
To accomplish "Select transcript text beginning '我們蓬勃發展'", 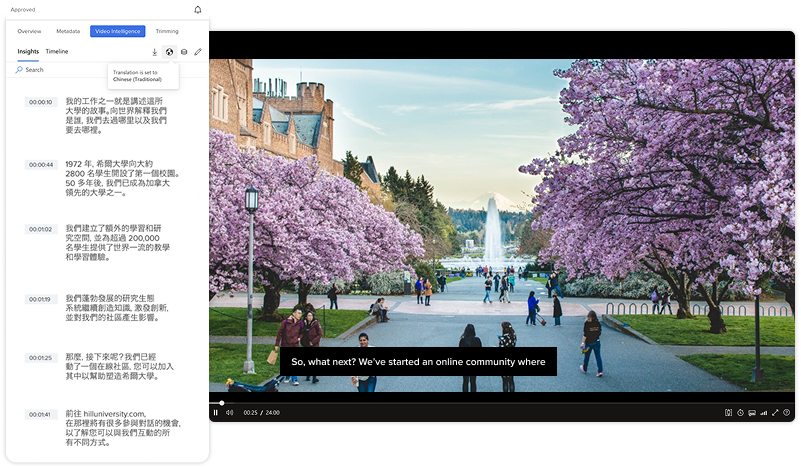I will point(117,308).
